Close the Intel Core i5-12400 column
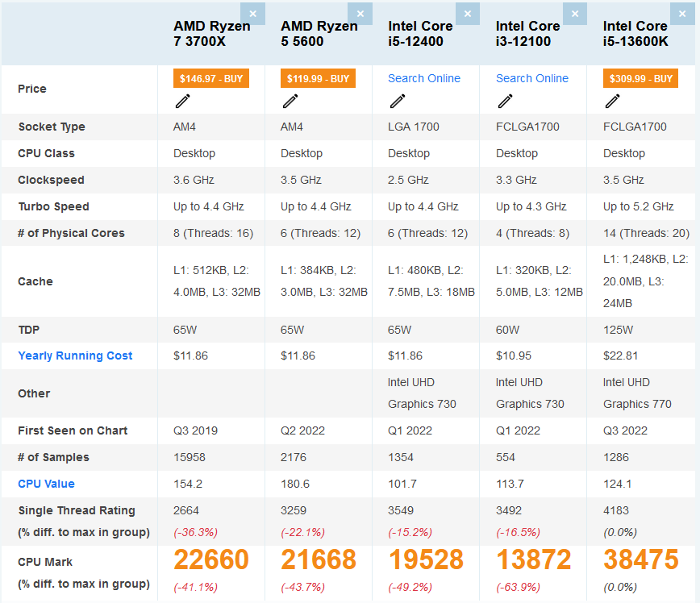This screenshot has height=603, width=700. click(x=467, y=14)
